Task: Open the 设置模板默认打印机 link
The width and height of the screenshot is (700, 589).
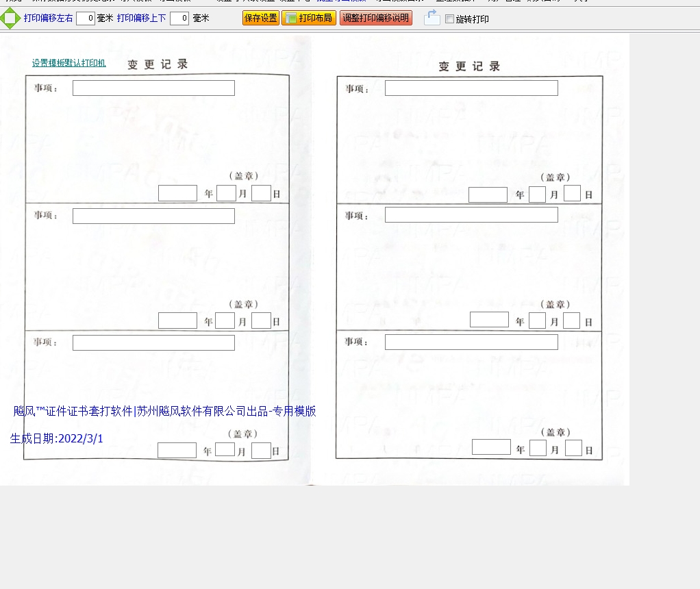Action: tap(68, 63)
